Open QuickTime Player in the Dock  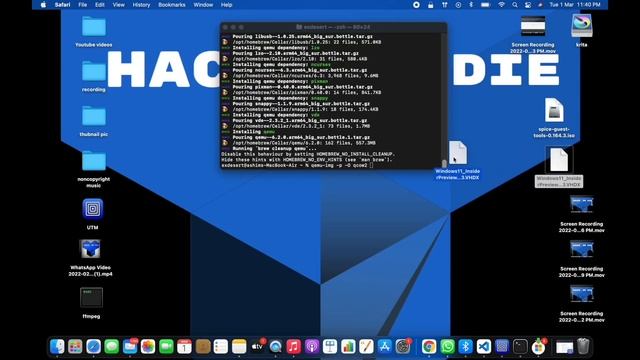[x=276, y=347]
